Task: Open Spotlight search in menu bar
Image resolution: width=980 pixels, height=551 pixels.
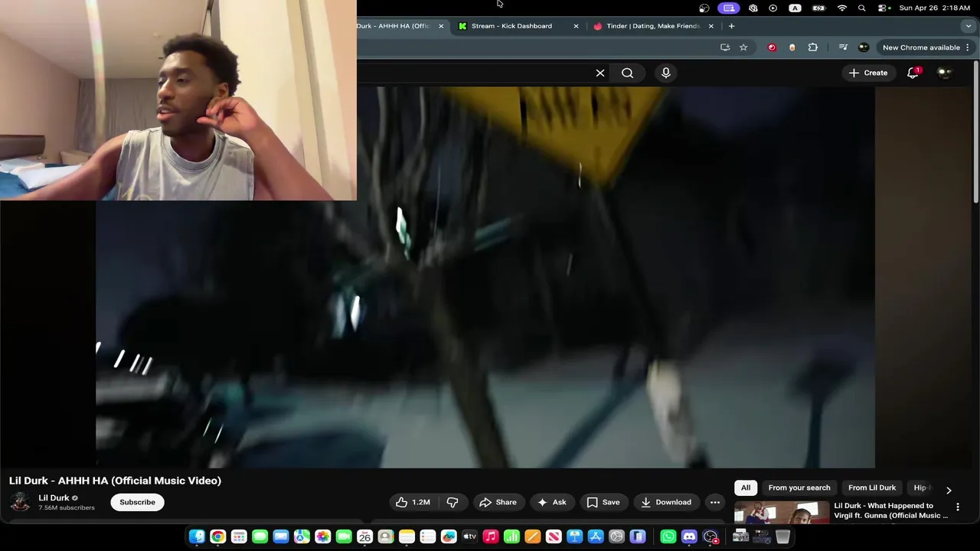Action: tap(862, 8)
